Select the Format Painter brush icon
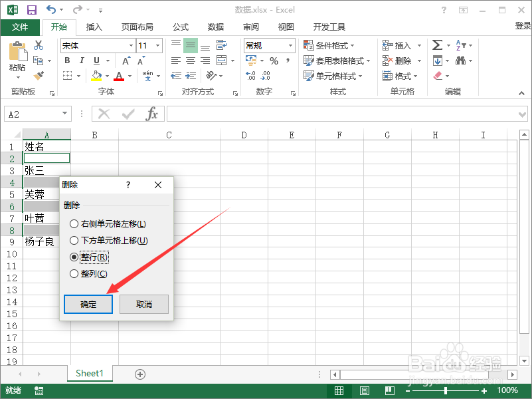The image size is (532, 399). pos(38,75)
